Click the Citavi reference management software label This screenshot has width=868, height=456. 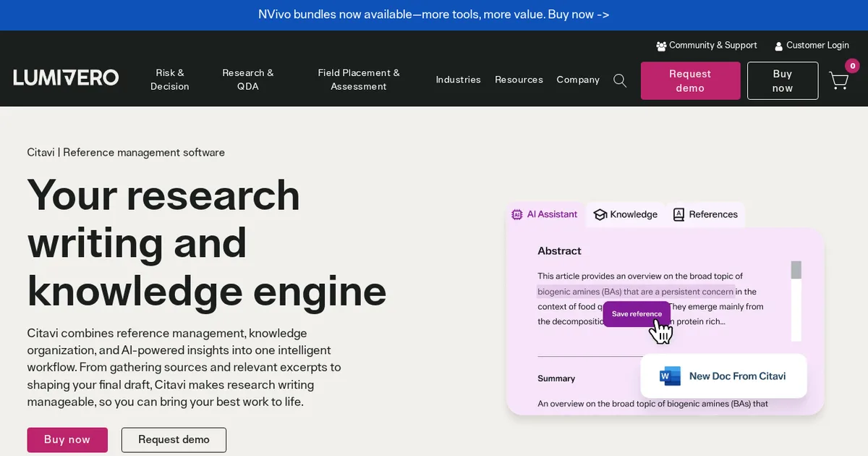(x=126, y=153)
